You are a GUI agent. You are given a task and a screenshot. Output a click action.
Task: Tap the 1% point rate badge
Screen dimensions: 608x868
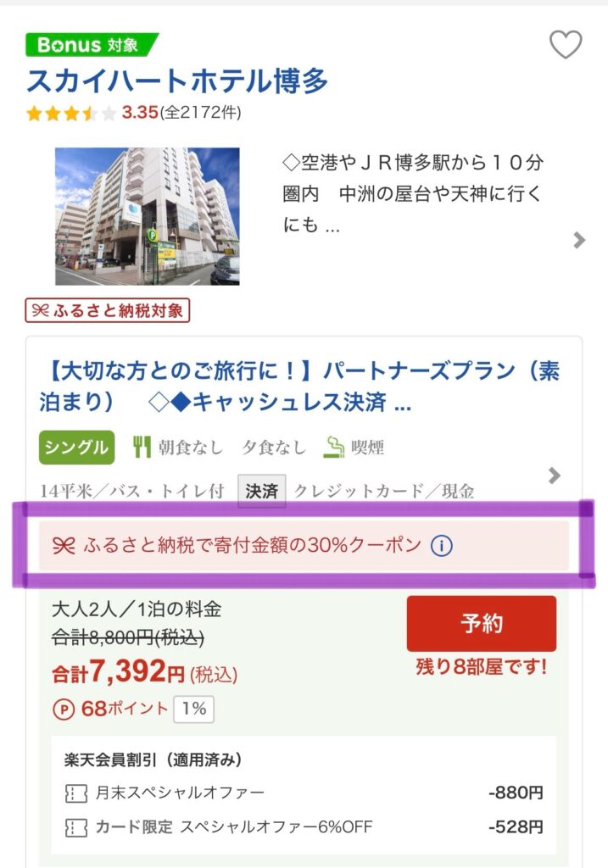tap(194, 709)
